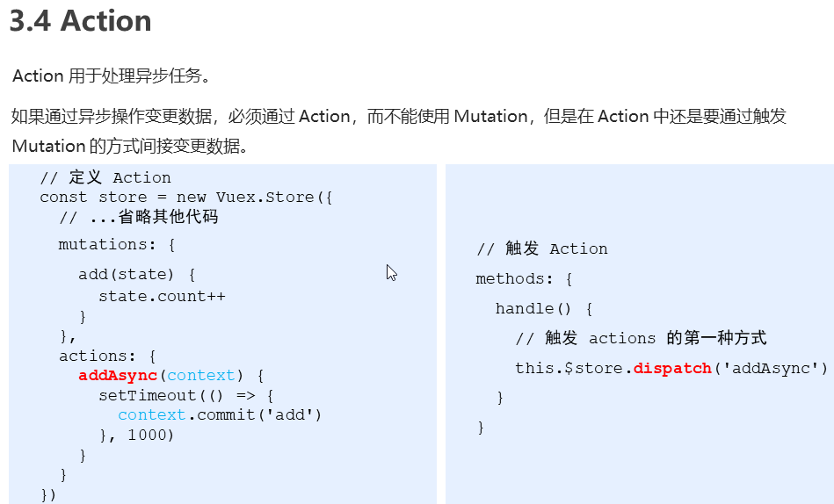Click the "// ...省略其他代码" comment
The width and height of the screenshot is (834, 504).
point(138,217)
